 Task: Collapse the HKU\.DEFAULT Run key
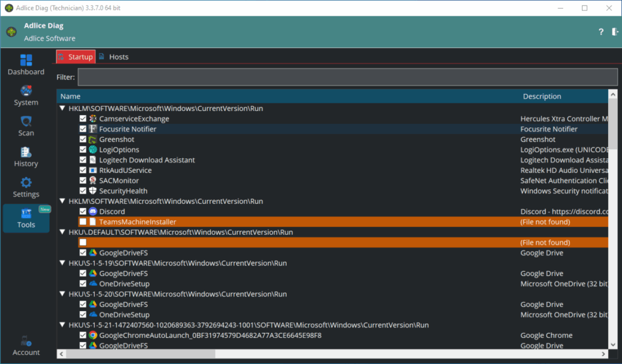click(63, 232)
